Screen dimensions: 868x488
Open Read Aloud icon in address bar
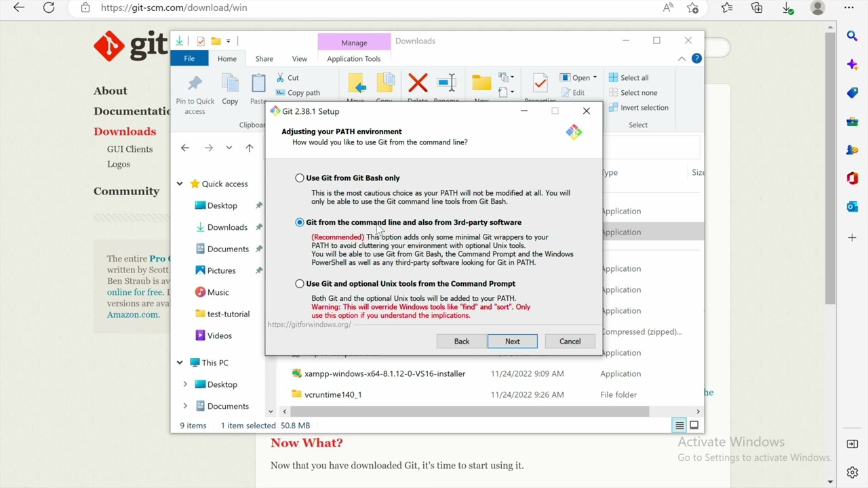click(x=668, y=7)
